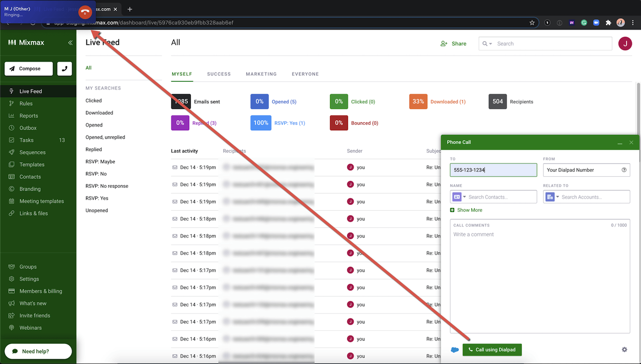This screenshot has height=364, width=641.
Task: Select the RSVP: No response saved search
Action: pyautogui.click(x=107, y=186)
